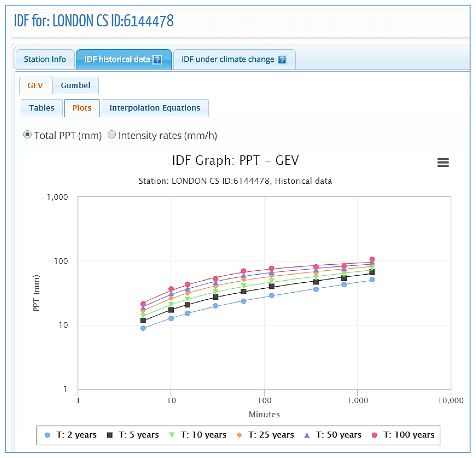Click help icon beside IDF historical data
This screenshot has height=458, width=476.
tap(157, 60)
